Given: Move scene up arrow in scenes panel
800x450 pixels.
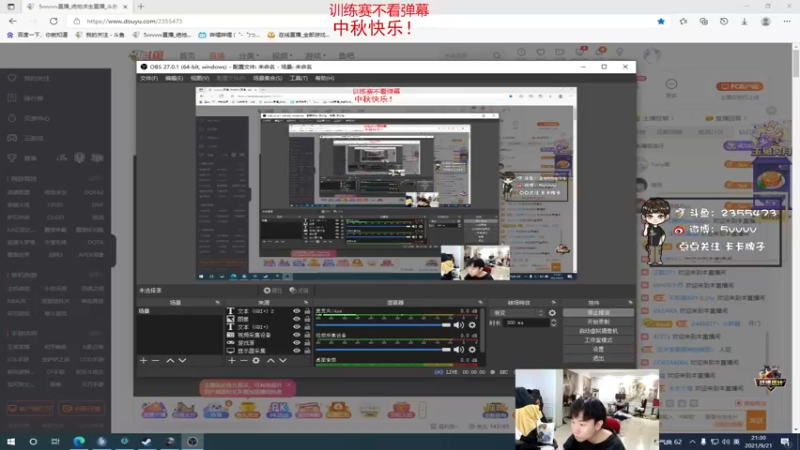Looking at the screenshot, I should (170, 360).
